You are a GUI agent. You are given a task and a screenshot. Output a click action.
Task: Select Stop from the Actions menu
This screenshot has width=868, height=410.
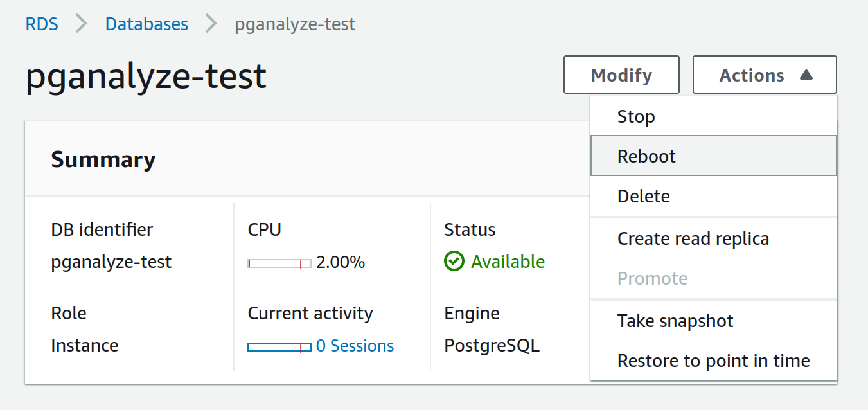[636, 117]
